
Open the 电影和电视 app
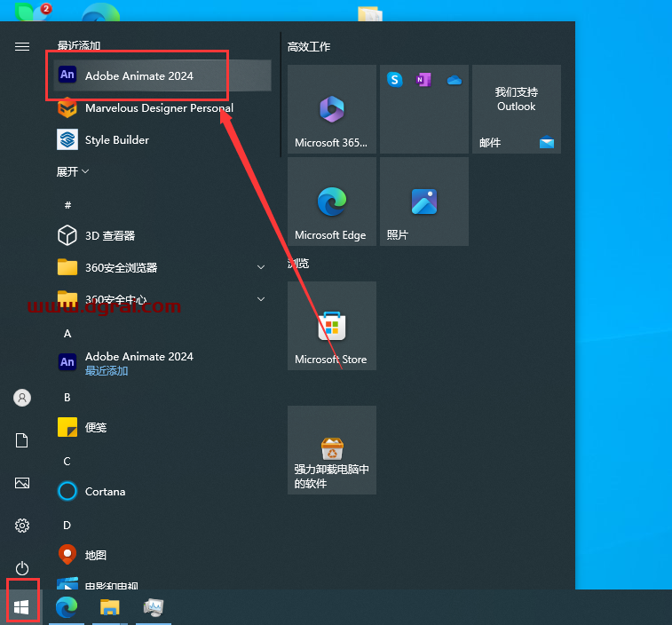point(162,583)
